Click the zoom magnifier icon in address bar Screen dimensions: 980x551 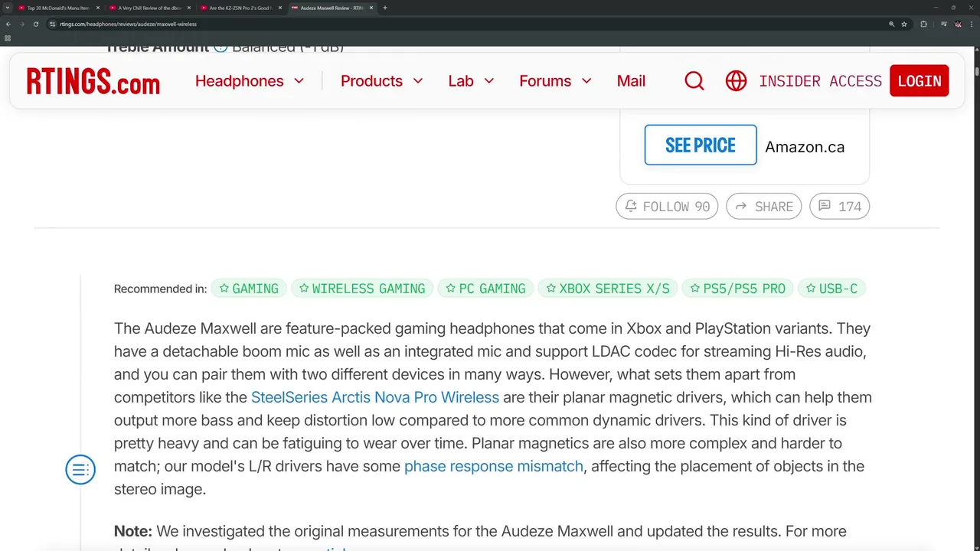coord(891,24)
